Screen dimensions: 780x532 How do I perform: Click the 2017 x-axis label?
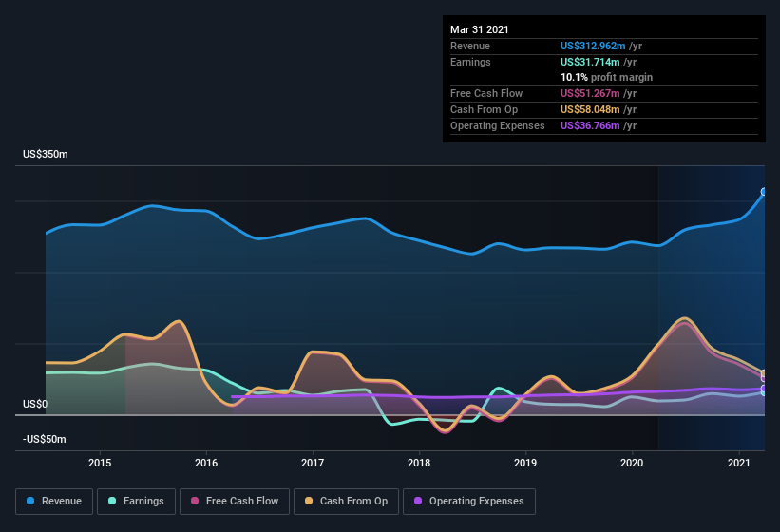(313, 463)
